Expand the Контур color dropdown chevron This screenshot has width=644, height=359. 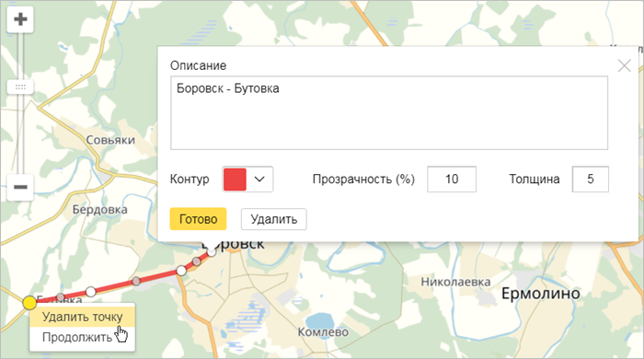pyautogui.click(x=259, y=179)
